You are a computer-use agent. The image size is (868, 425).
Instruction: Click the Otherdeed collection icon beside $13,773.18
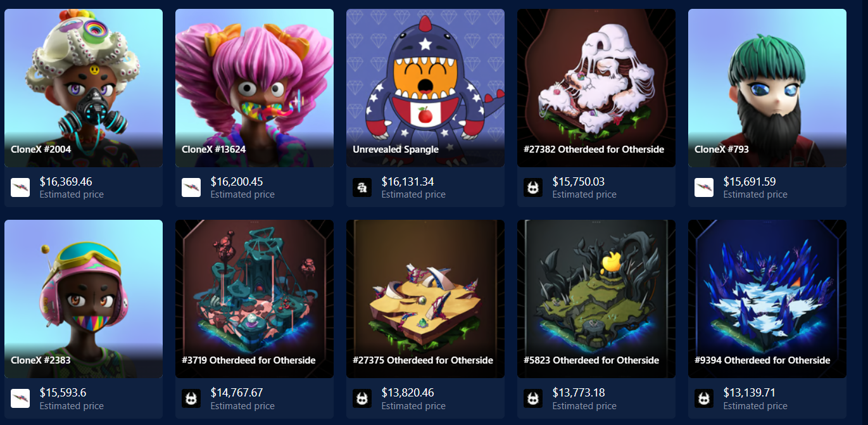(533, 398)
